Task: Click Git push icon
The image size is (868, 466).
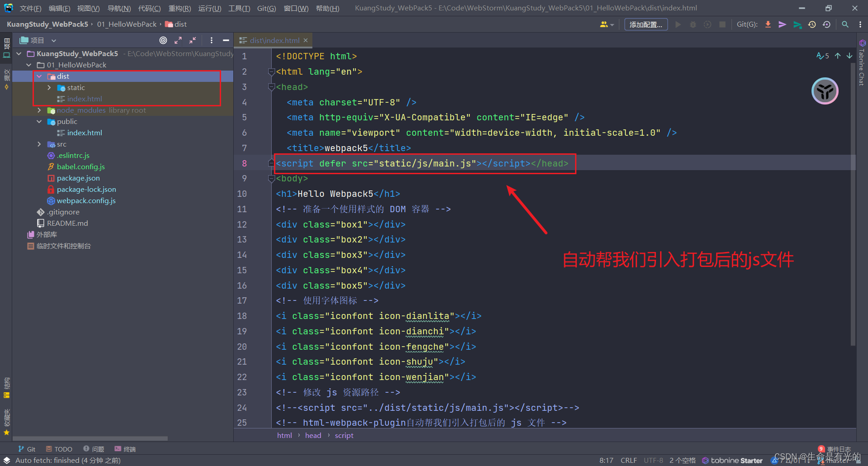Action: coord(797,24)
